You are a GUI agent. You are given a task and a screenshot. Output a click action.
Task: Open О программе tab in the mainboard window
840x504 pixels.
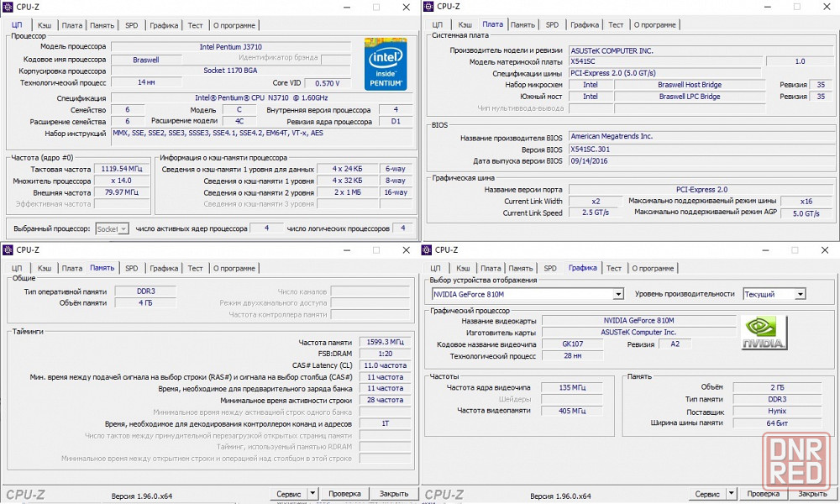pyautogui.click(x=654, y=24)
